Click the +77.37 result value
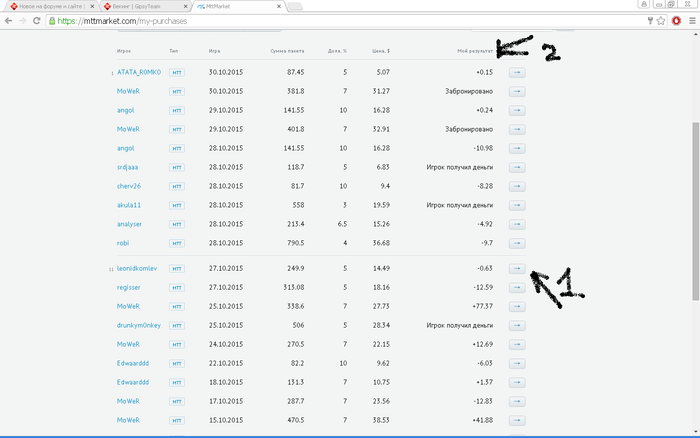The height and width of the screenshot is (438, 700). [x=483, y=306]
